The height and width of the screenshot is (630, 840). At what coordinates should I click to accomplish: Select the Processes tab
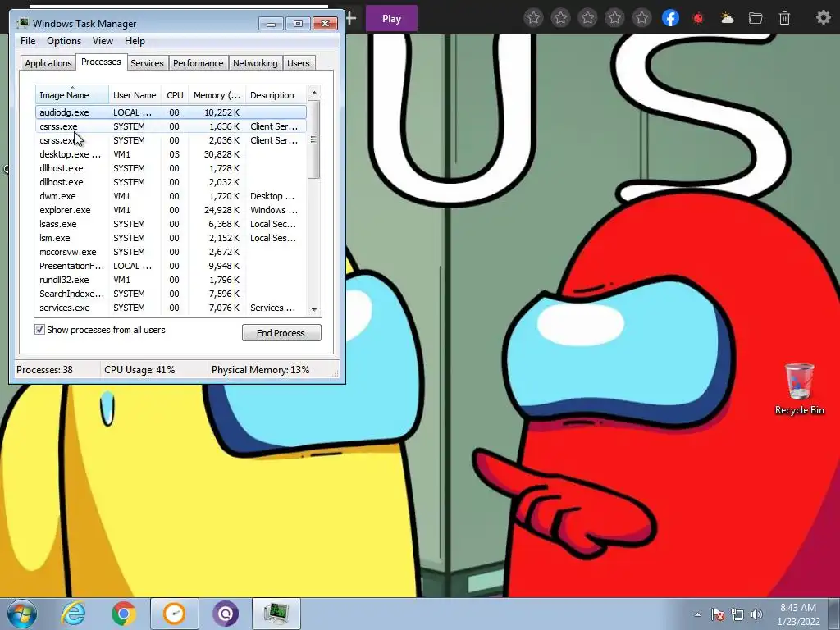click(101, 62)
